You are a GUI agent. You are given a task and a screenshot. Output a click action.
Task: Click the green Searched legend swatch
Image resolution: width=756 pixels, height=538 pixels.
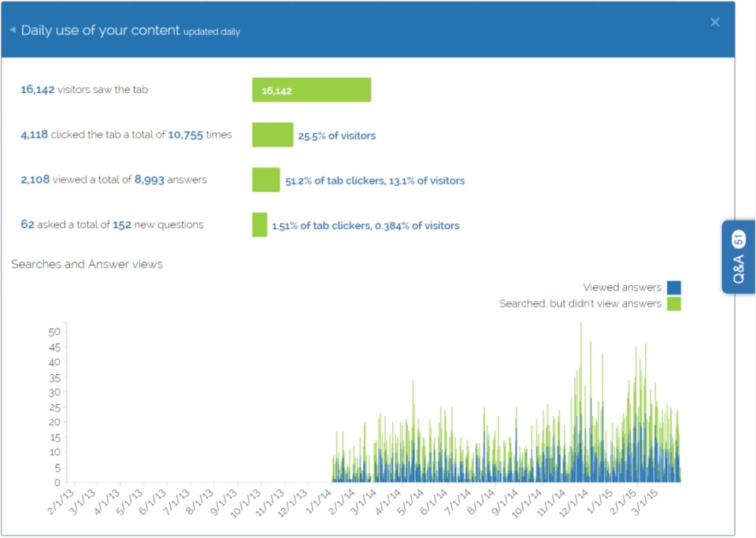click(676, 303)
